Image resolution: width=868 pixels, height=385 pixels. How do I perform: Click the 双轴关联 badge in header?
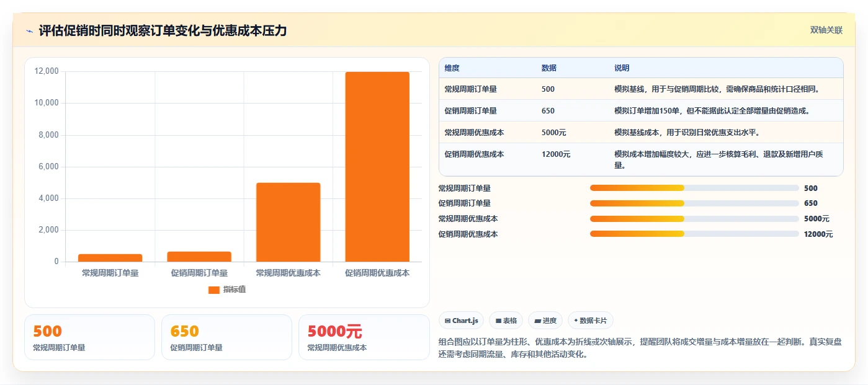click(x=826, y=30)
